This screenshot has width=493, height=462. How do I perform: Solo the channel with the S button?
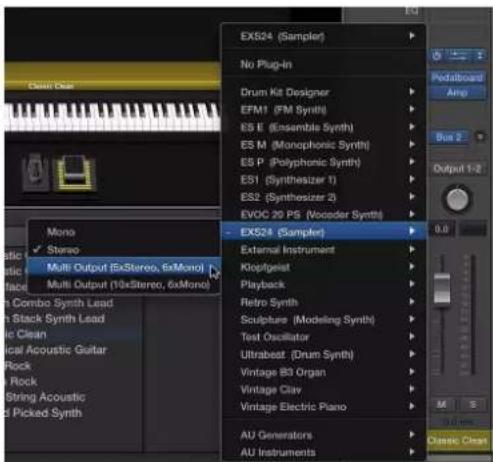(473, 404)
